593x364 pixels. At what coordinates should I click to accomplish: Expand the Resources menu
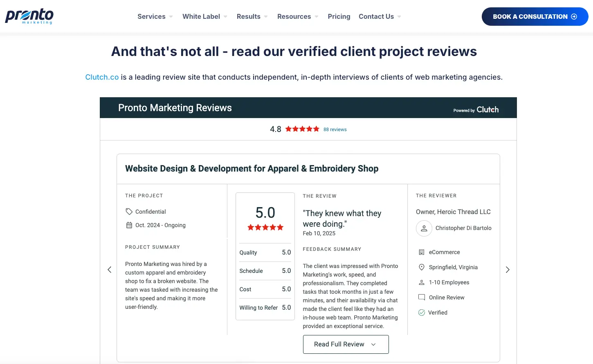[x=297, y=16]
